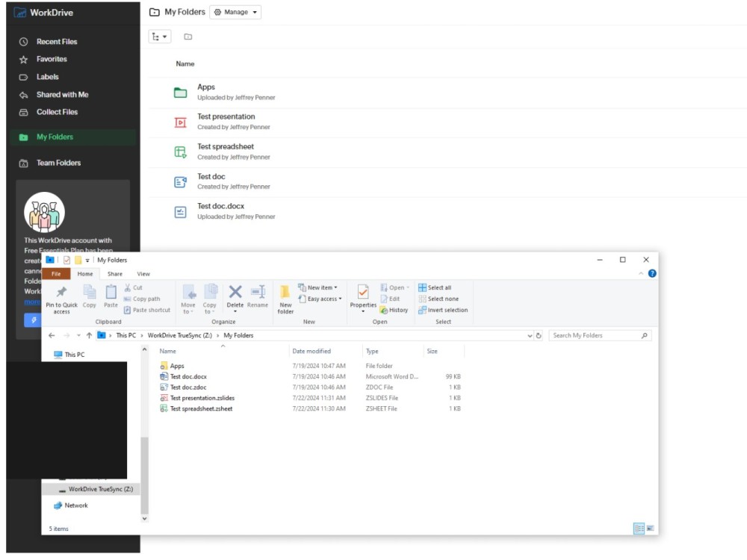This screenshot has height=560, width=747.
Task: Click Paste shortcut in ribbon
Action: (x=146, y=310)
